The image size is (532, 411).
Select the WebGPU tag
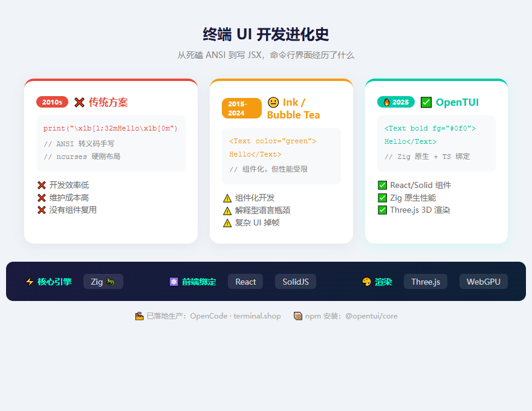(484, 282)
